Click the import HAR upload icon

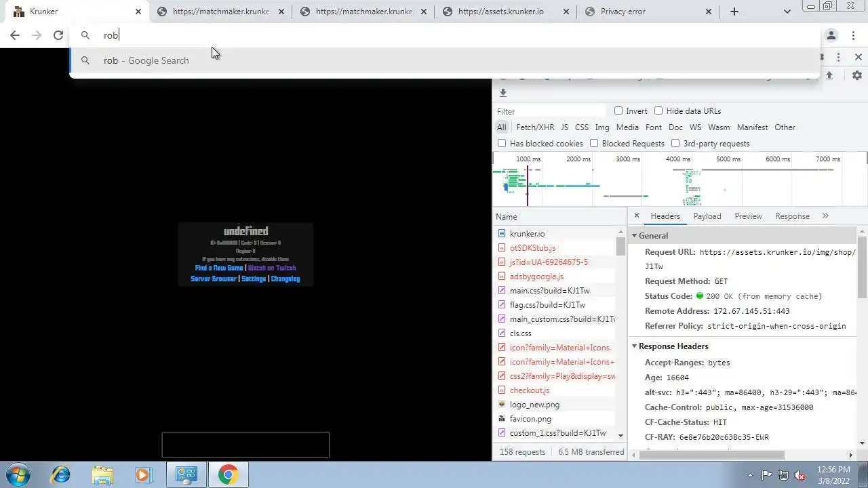click(x=829, y=75)
